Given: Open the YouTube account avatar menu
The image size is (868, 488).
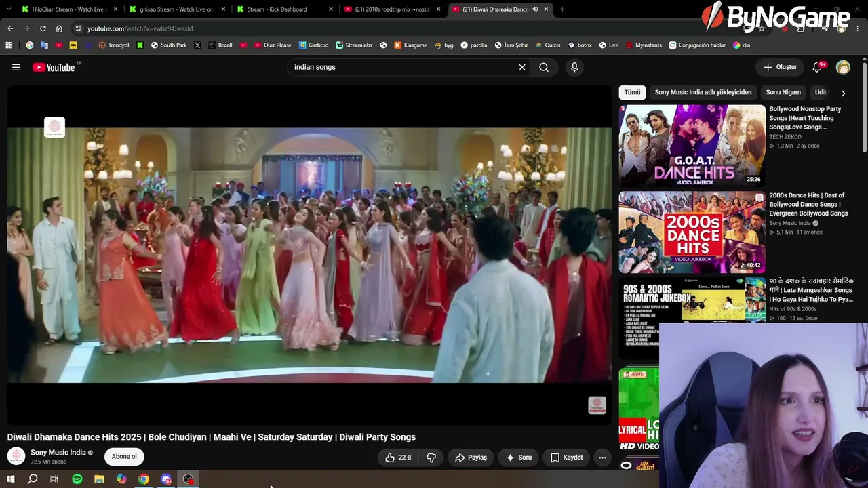Looking at the screenshot, I should click(843, 67).
